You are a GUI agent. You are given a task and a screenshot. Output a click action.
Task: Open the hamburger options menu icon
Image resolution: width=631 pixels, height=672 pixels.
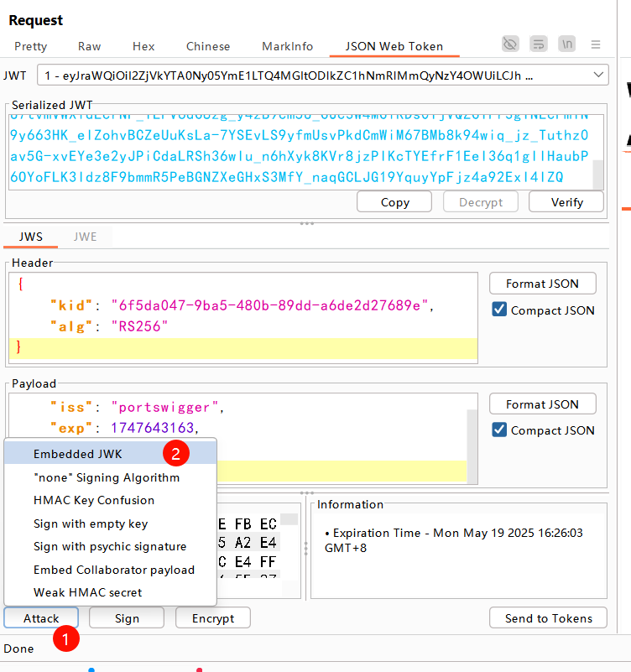coord(596,44)
